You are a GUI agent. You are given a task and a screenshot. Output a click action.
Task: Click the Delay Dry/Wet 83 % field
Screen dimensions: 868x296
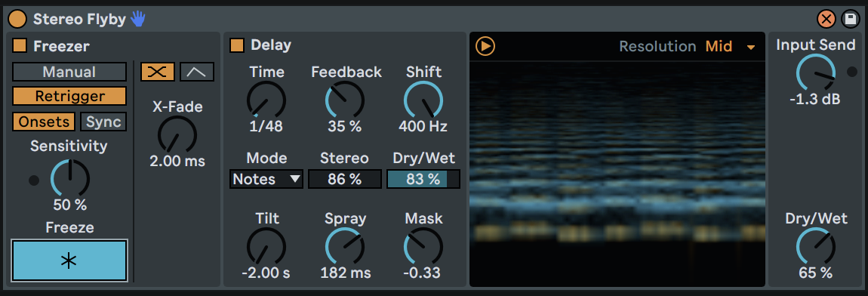point(423,179)
